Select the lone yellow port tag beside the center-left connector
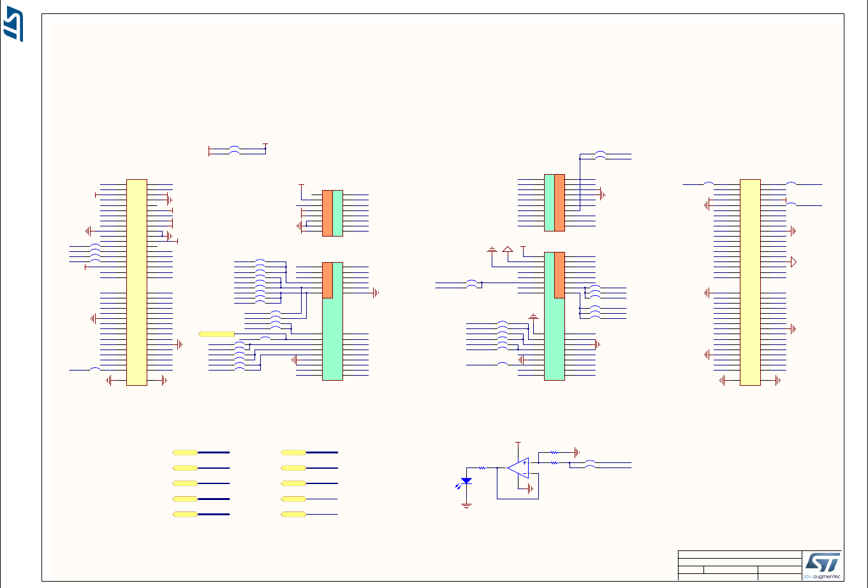 click(x=217, y=334)
